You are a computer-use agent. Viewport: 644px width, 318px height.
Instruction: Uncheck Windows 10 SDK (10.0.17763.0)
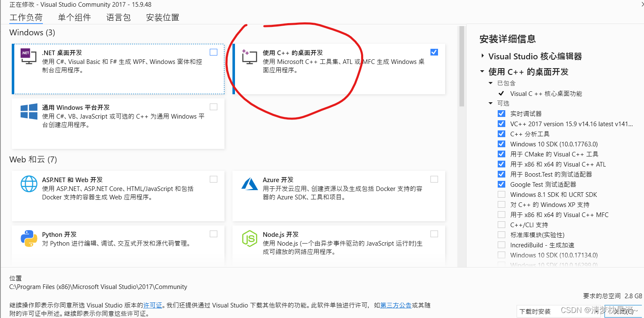(501, 144)
